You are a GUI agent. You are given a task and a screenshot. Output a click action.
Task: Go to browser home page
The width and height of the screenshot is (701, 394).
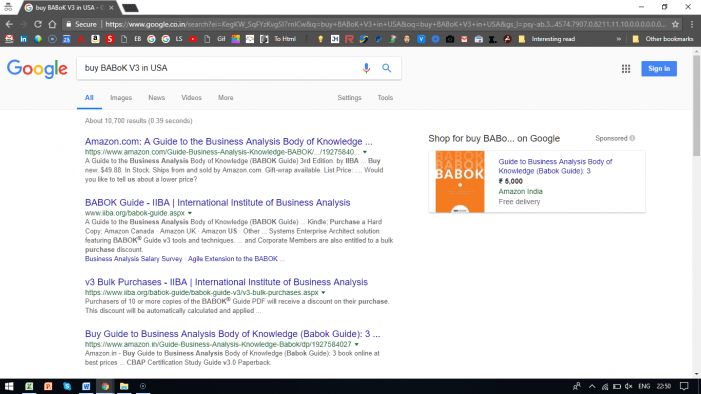(x=52, y=24)
